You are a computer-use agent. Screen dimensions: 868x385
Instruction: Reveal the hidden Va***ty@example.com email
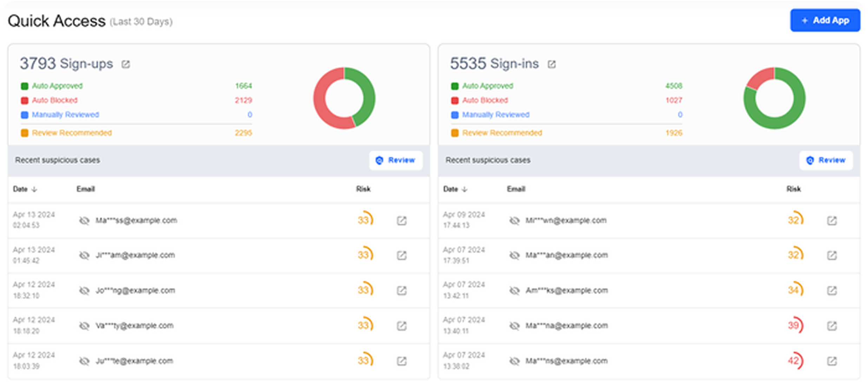(x=84, y=326)
